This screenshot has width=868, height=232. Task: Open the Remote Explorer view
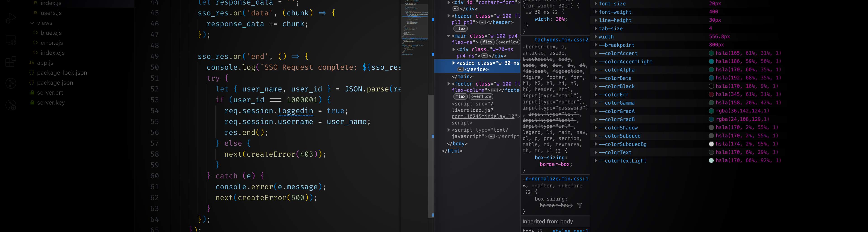[x=11, y=40]
